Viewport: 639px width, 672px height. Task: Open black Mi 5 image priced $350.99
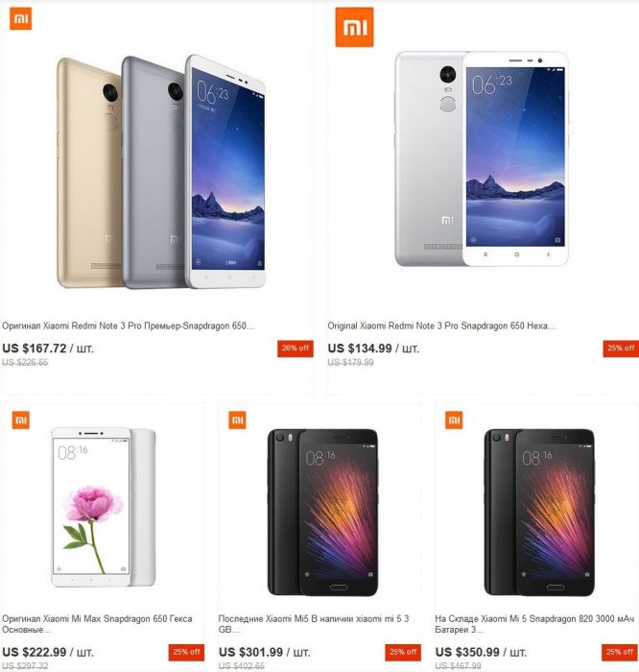(539, 513)
